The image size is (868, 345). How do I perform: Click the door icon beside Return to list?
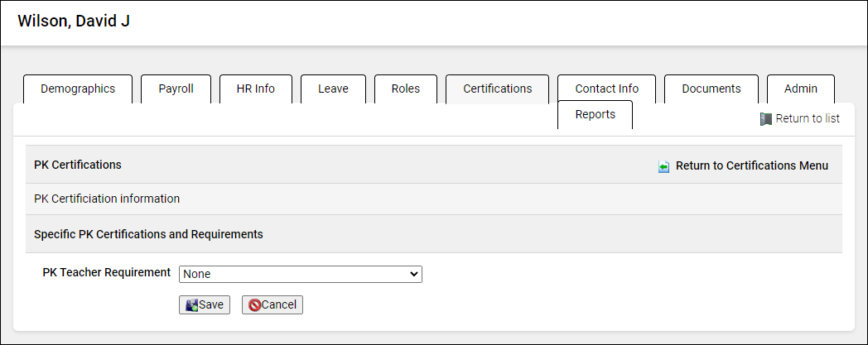[765, 119]
